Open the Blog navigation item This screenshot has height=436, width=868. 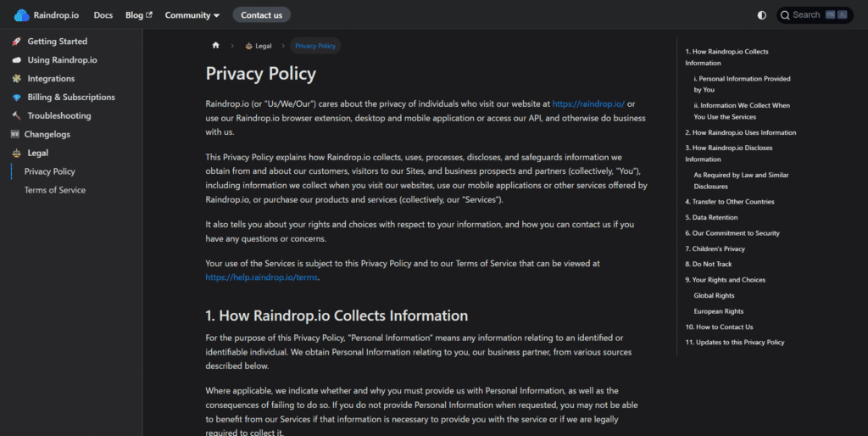138,15
